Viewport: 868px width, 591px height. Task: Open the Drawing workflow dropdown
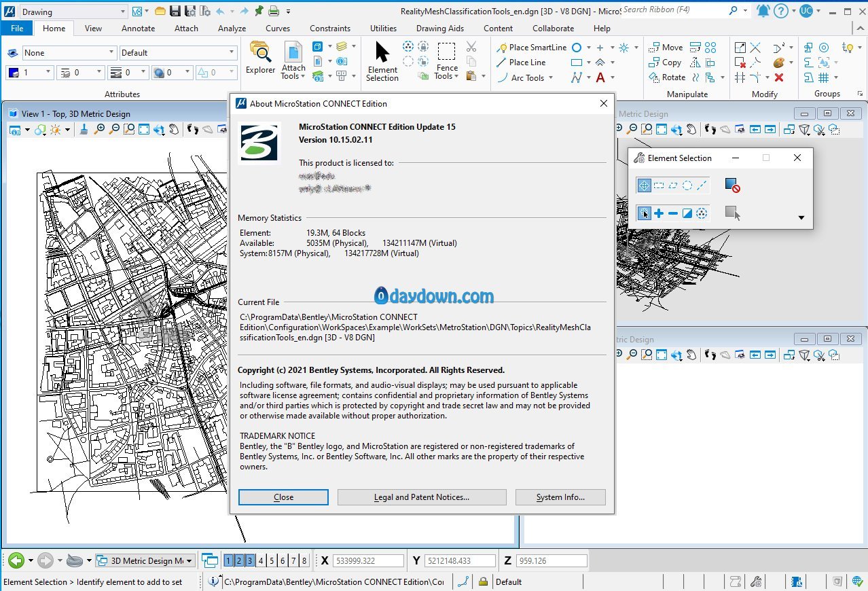(x=73, y=12)
